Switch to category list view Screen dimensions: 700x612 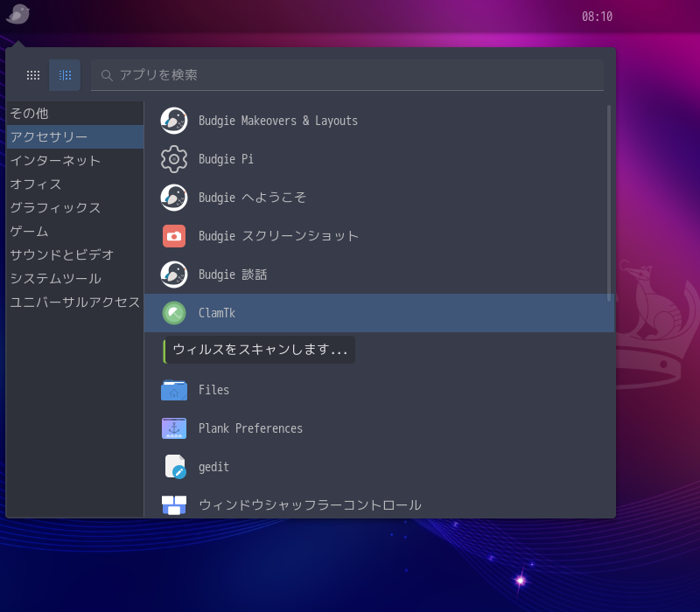[65, 75]
